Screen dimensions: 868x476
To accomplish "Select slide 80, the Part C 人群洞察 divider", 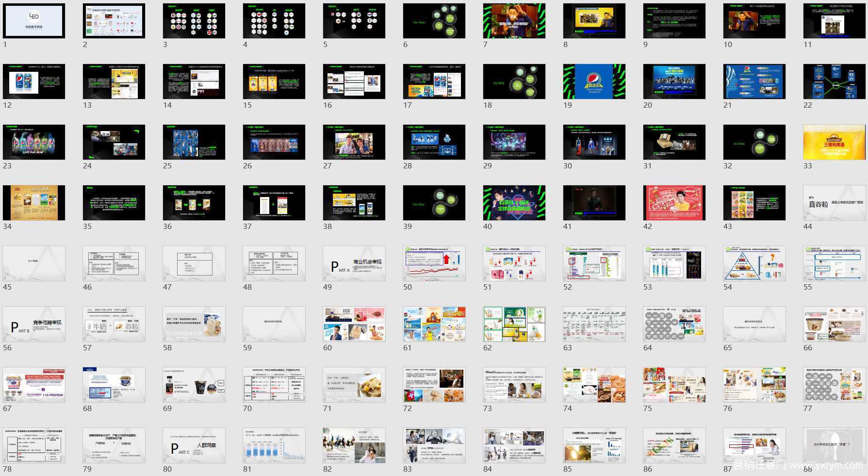I will pyautogui.click(x=194, y=445).
